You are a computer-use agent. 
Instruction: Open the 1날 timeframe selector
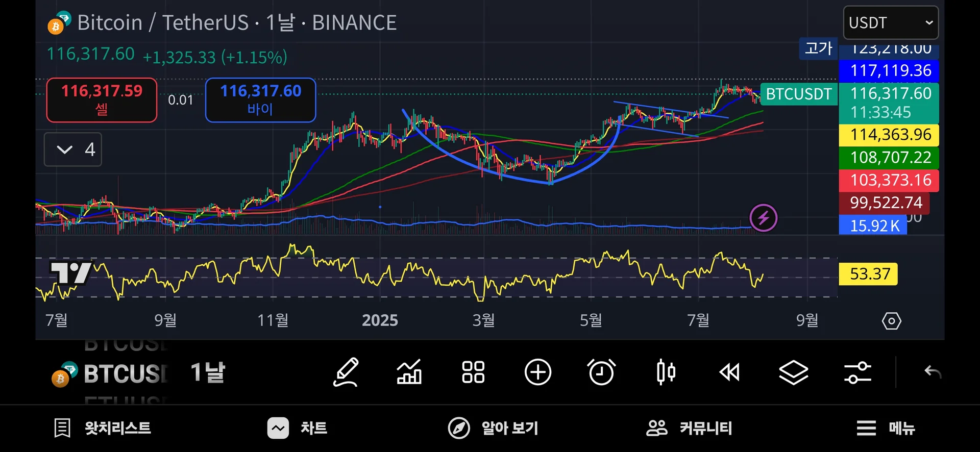[x=207, y=372]
